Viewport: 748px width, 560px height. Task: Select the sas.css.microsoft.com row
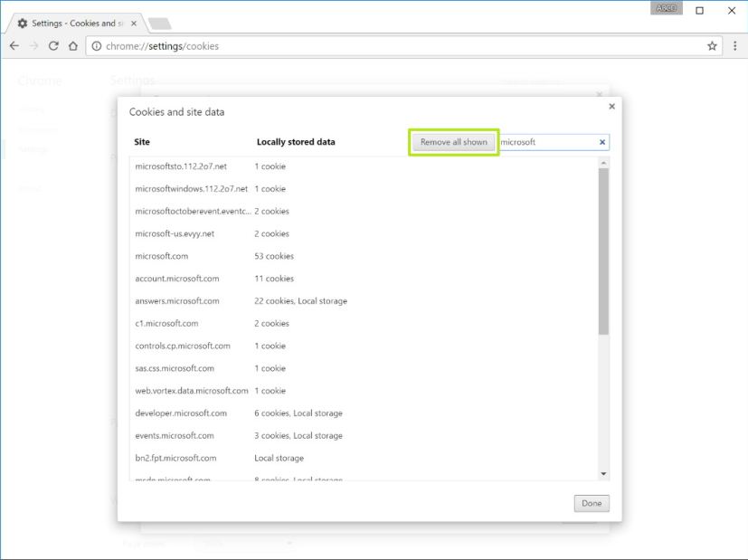click(x=364, y=368)
